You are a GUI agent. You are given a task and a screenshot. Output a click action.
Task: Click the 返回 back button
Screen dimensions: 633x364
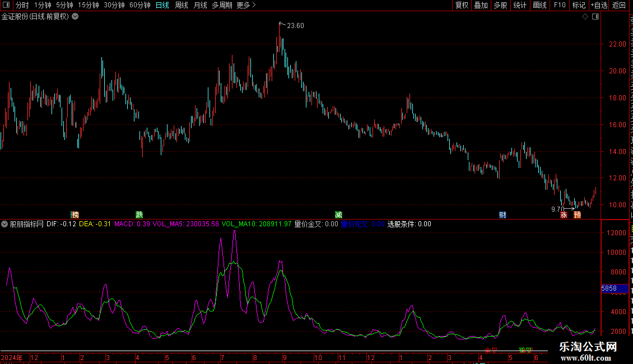tap(619, 5)
